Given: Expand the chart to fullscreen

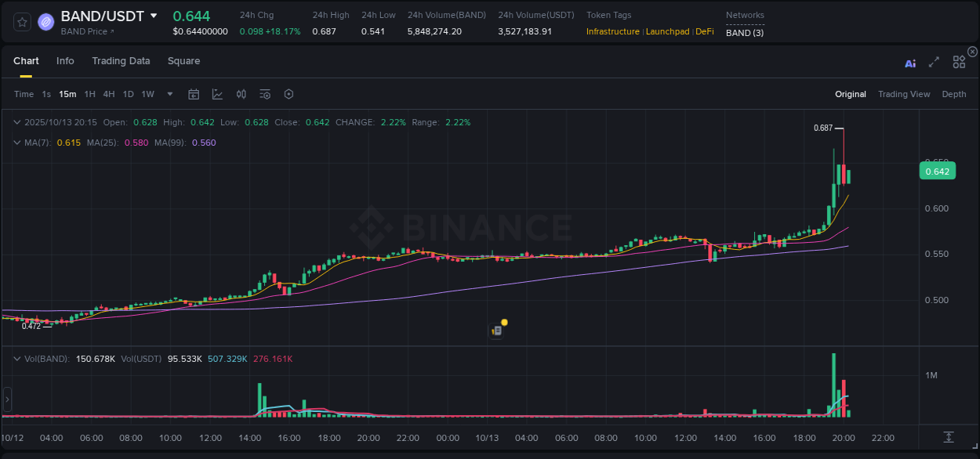Looking at the screenshot, I should [934, 61].
